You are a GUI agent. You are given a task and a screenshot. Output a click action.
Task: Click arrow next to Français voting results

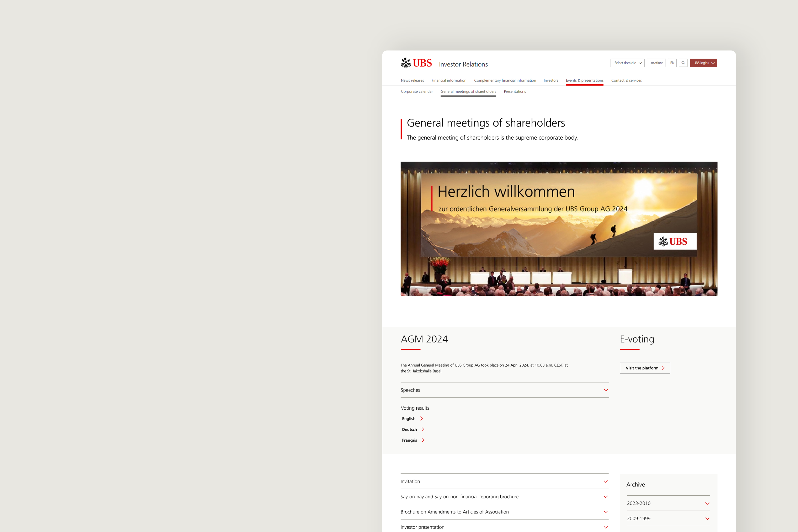[423, 440]
